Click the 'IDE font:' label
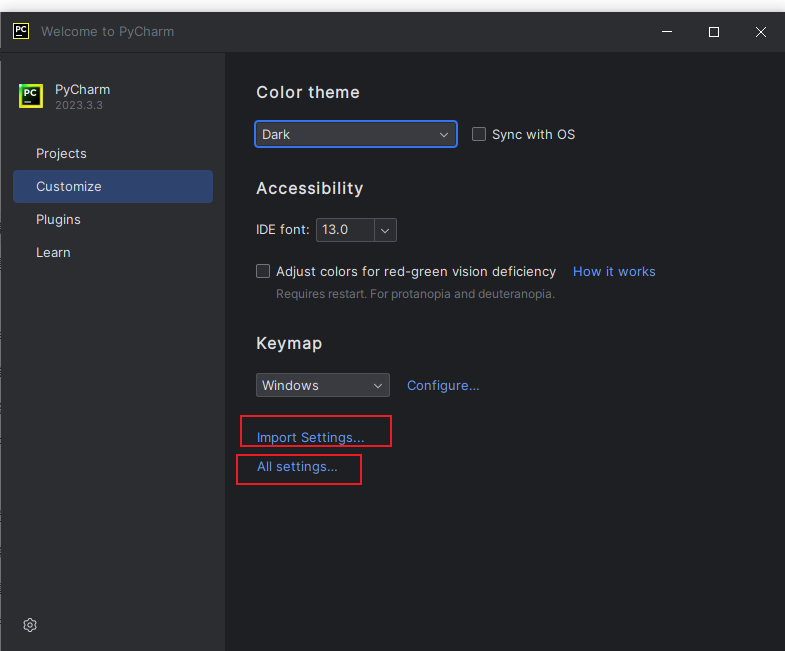This screenshot has height=651, width=785. point(282,229)
